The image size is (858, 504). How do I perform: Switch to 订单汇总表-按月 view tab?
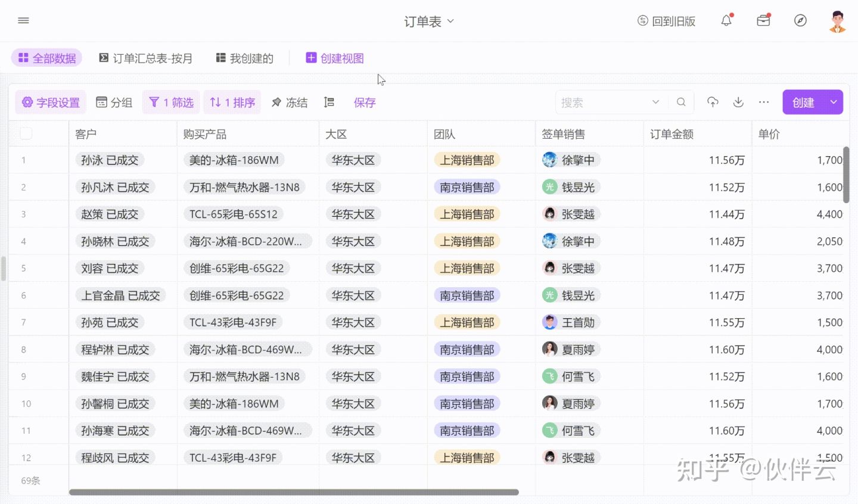(146, 58)
